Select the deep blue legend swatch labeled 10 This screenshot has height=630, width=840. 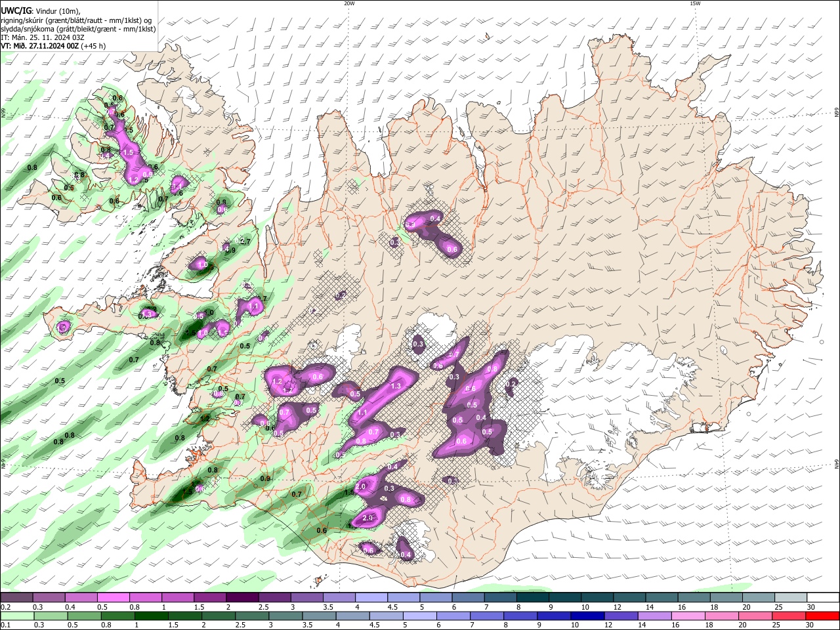586,616
